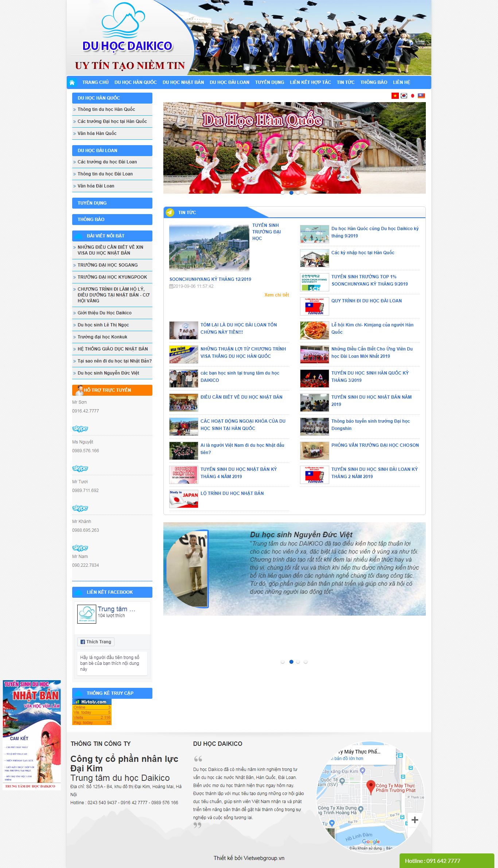Select the Taiwan flag icon
498x868 pixels.
point(421,96)
